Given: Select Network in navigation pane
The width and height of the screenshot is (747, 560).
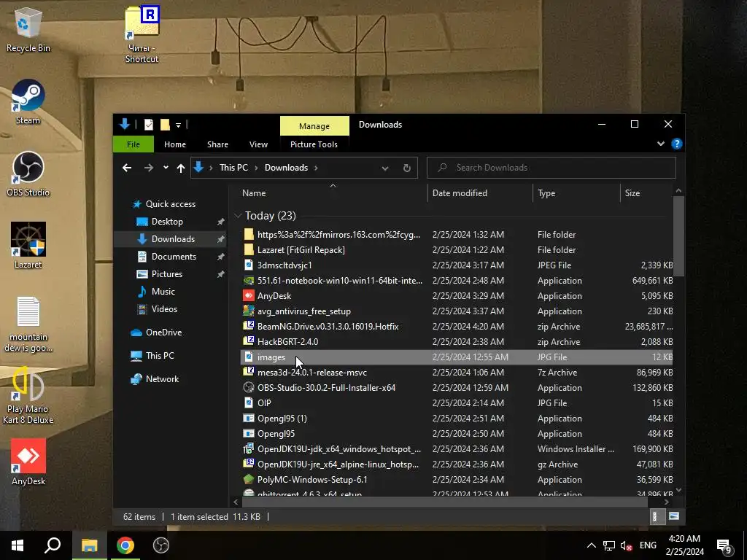Looking at the screenshot, I should point(162,379).
